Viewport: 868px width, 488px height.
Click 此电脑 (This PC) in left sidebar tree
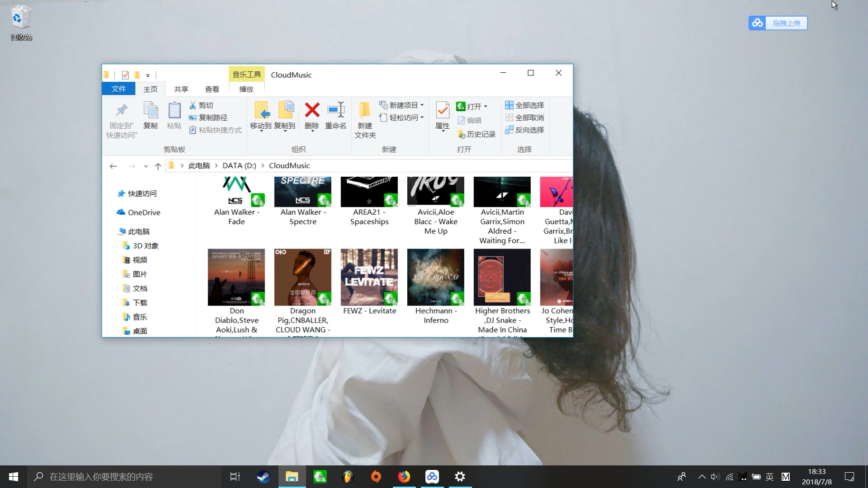[x=138, y=231]
